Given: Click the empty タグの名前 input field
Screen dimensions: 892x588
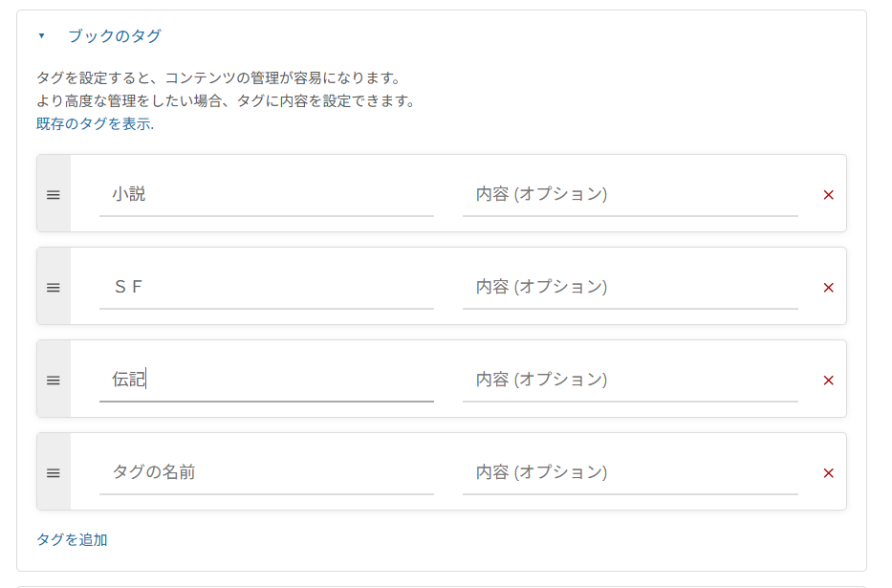Looking at the screenshot, I should 266,472.
